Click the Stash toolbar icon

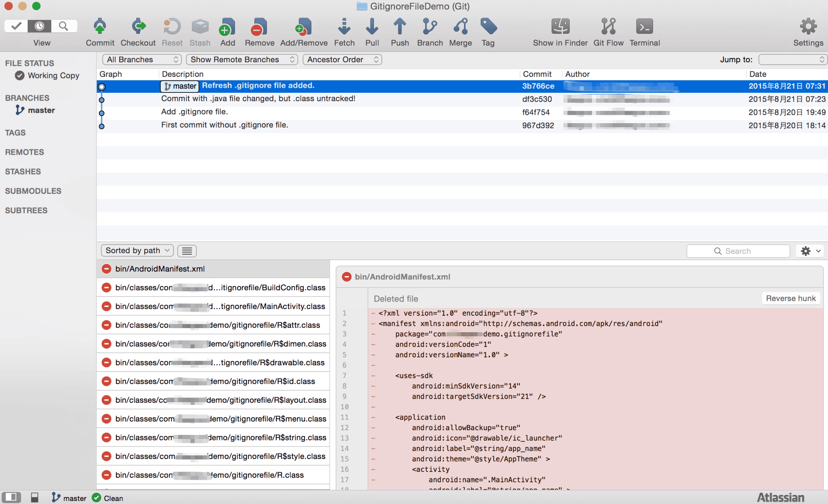pyautogui.click(x=200, y=27)
